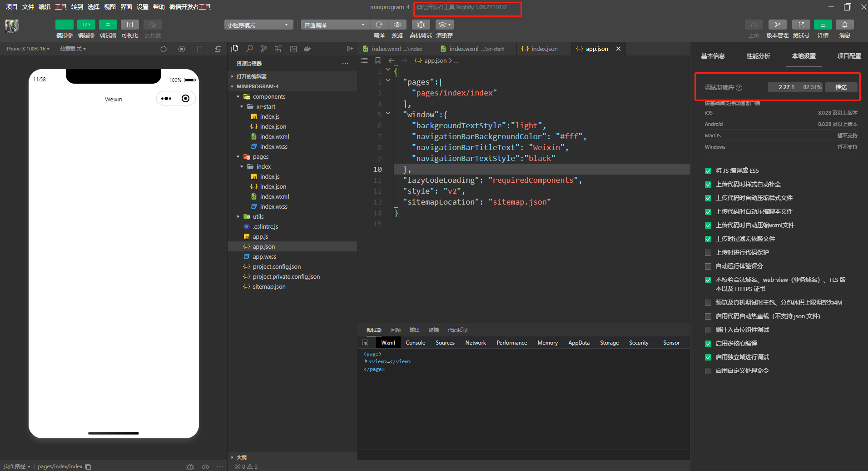Open the extensions blocks icon
Viewport: 868px width, 471px height.
click(x=278, y=49)
